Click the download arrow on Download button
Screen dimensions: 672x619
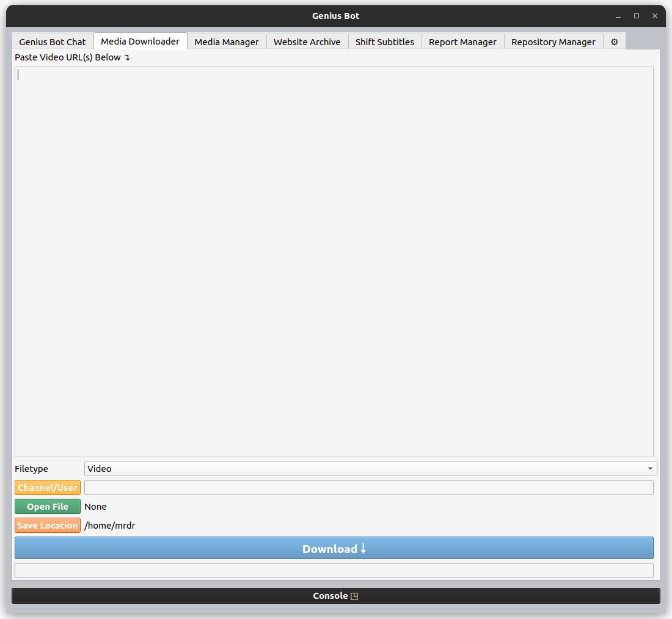363,548
